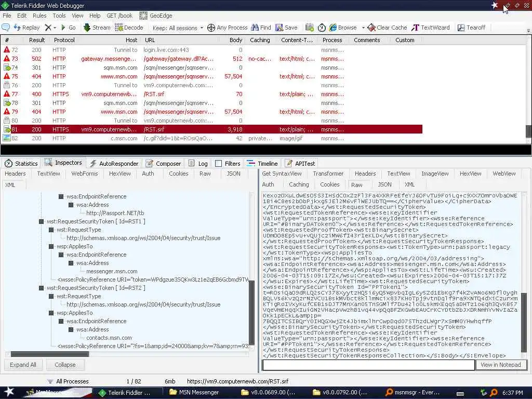
Task: Select request Raw inspector tab
Action: (205, 174)
